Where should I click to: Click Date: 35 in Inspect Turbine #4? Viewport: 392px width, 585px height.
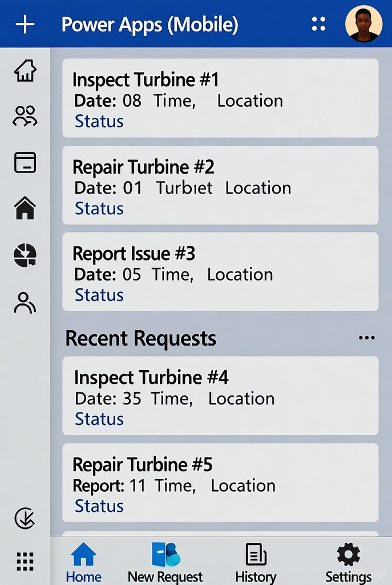coord(108,398)
